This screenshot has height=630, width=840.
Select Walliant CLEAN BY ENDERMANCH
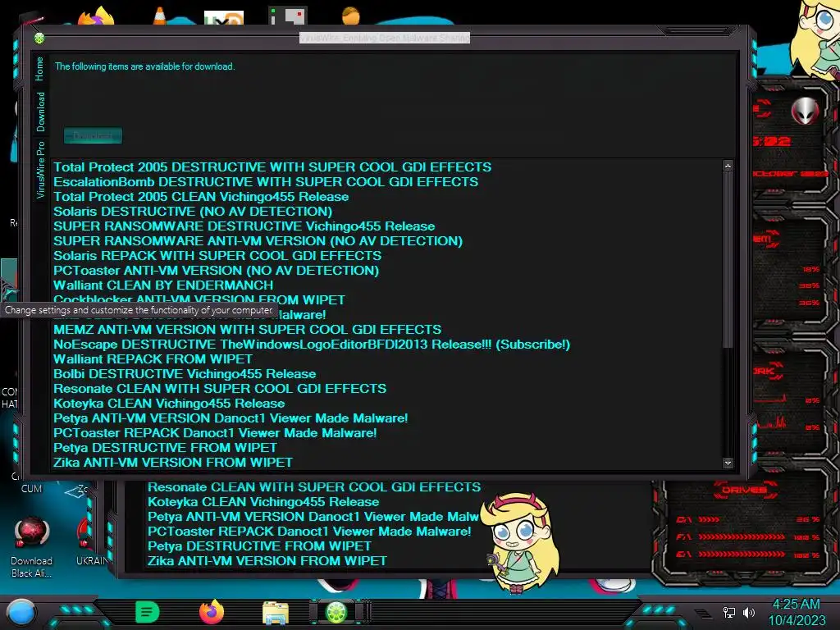[x=163, y=285]
